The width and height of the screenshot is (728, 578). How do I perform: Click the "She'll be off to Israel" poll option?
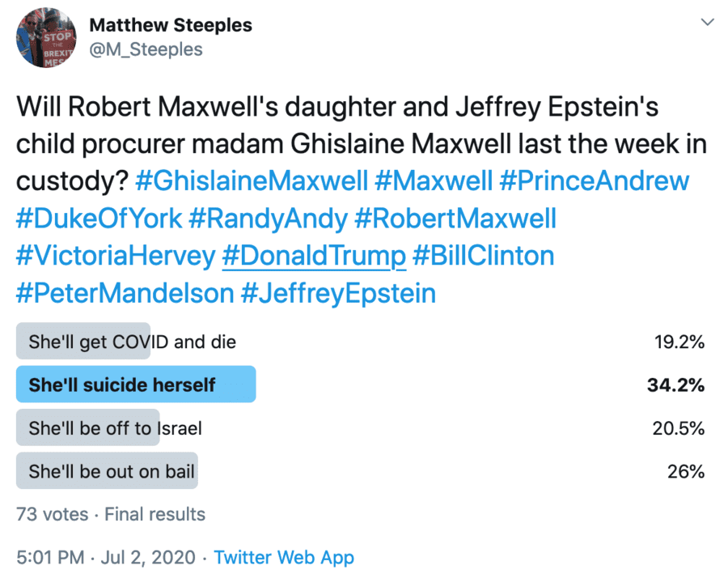115,427
